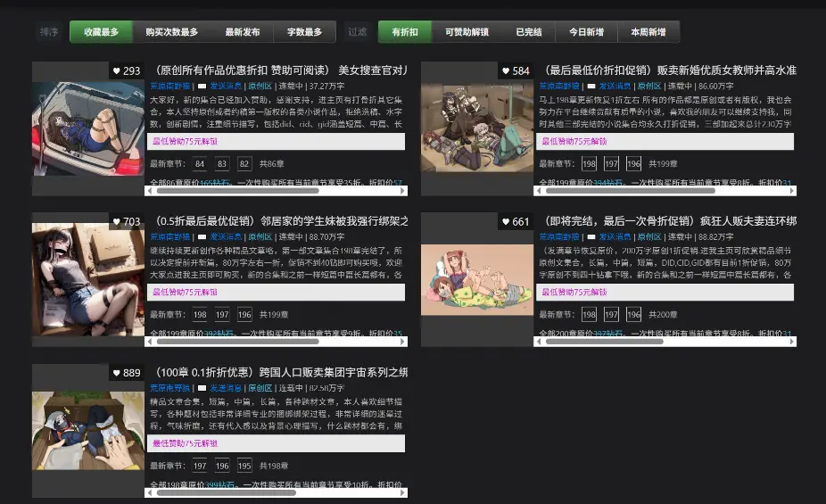826x504 pixels.
Task: Click the message envelope icon in the 889-favorites listing
Action: pos(202,388)
